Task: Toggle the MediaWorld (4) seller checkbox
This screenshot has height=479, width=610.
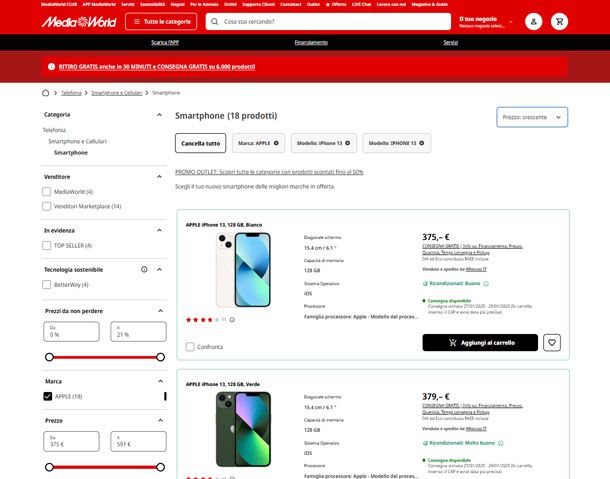Action: coord(46,191)
